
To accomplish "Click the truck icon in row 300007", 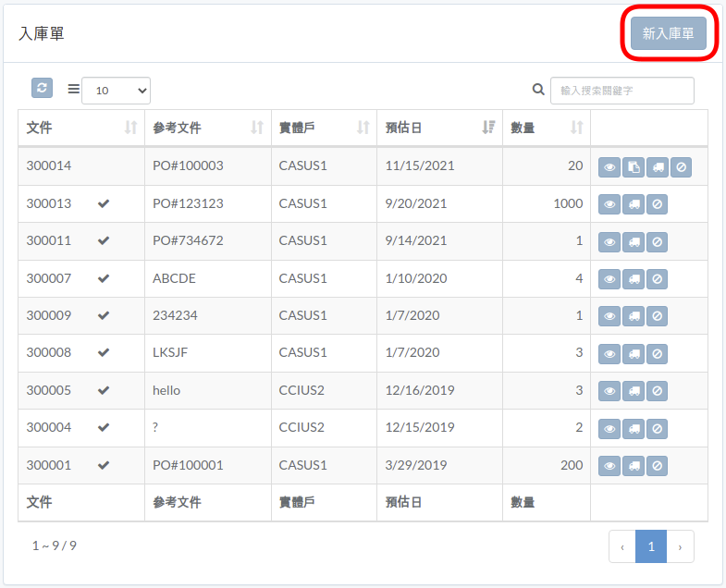I will point(634,279).
